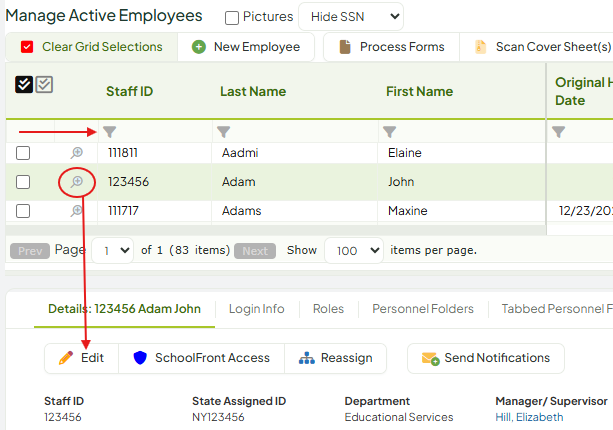The image size is (613, 430).
Task: Open Staff ID column filter
Action: click(110, 132)
